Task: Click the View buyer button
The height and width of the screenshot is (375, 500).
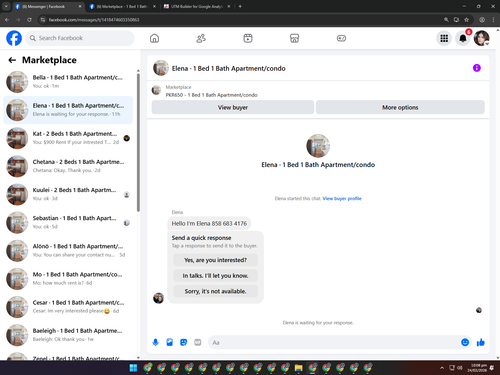Action: [x=233, y=107]
